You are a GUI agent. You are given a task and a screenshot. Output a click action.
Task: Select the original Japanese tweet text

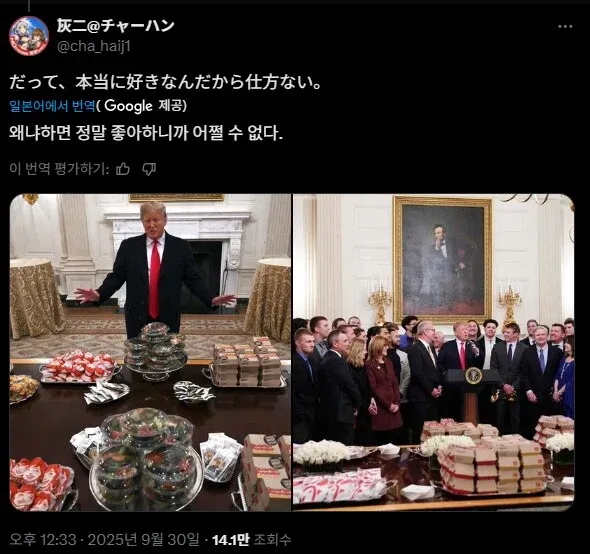click(x=166, y=82)
